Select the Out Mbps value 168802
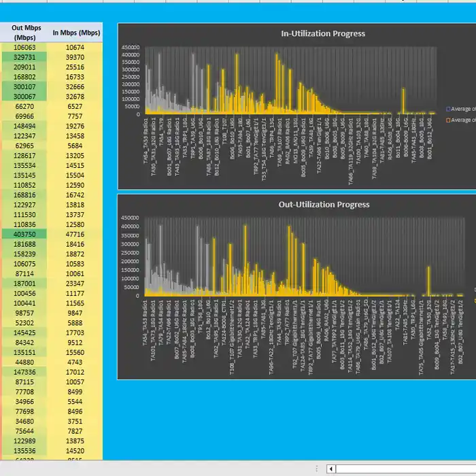This screenshot has width=476, height=476. [24, 77]
